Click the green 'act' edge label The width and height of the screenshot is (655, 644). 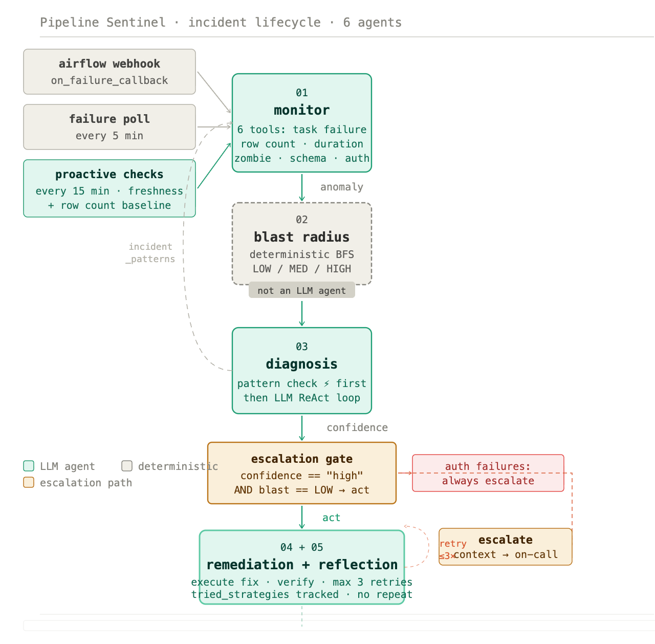(331, 518)
